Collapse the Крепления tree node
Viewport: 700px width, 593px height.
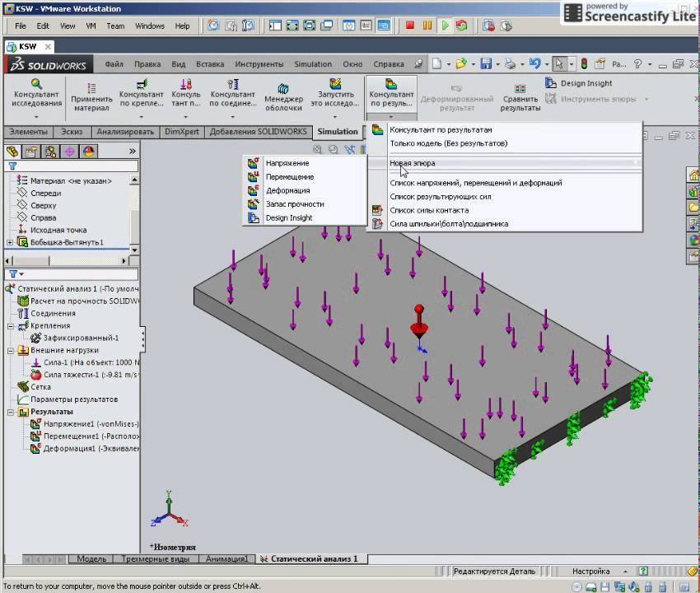10,325
